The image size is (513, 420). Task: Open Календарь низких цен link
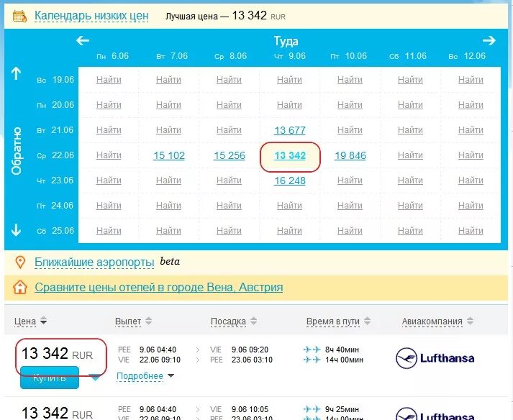click(91, 15)
